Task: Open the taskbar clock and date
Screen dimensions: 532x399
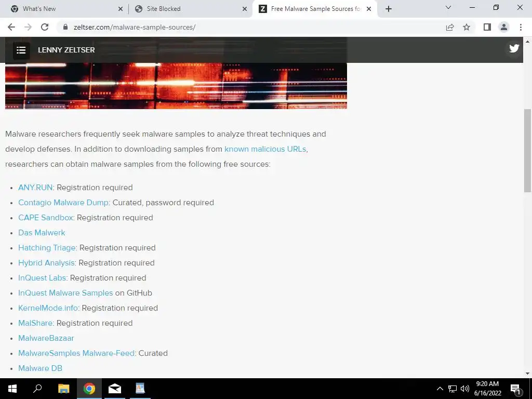Action: 487,389
